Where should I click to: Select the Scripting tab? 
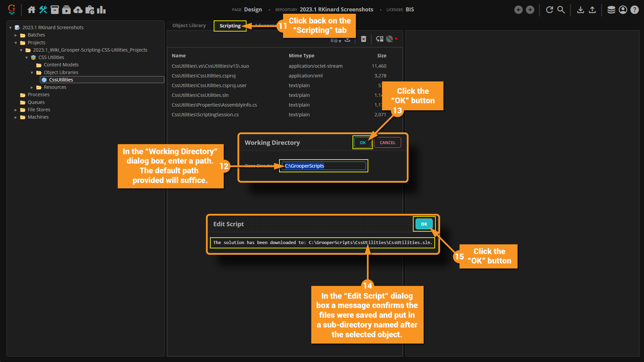(x=230, y=26)
